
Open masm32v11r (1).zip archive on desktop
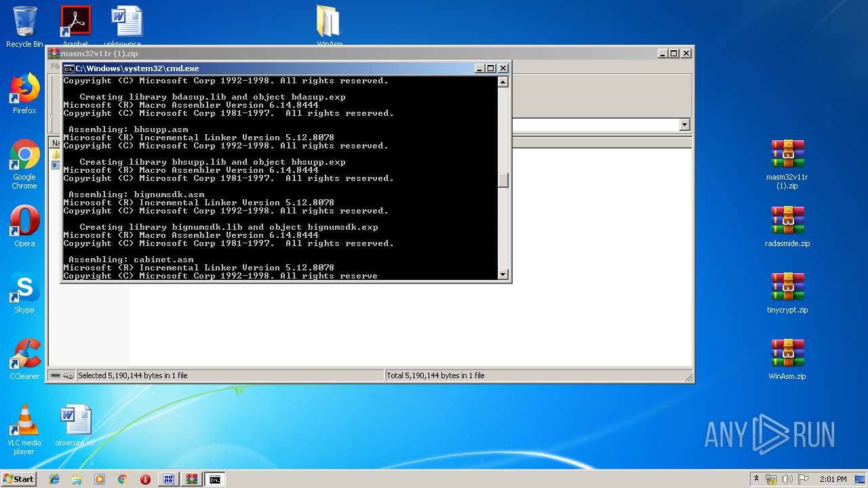pyautogui.click(x=787, y=164)
